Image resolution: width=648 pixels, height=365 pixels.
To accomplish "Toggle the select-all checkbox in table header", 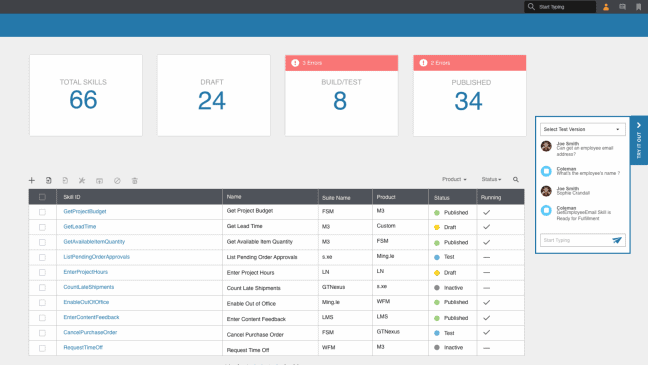I will coord(42,197).
